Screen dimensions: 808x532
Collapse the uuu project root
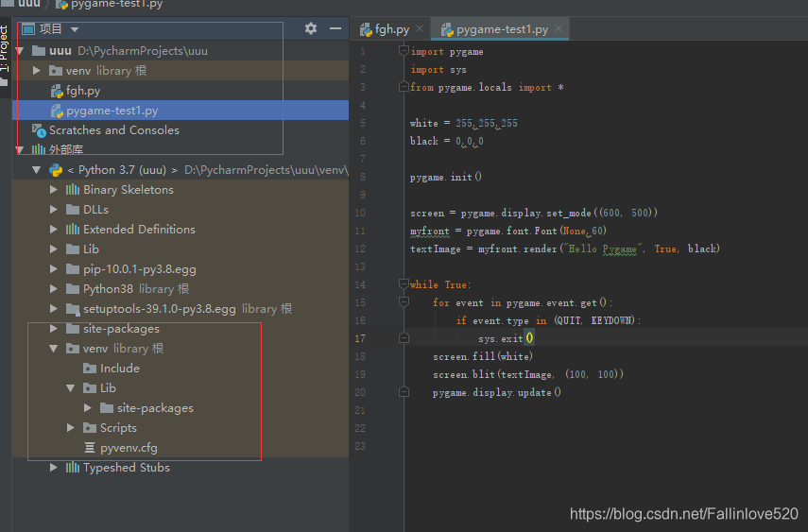pyautogui.click(x=20, y=50)
